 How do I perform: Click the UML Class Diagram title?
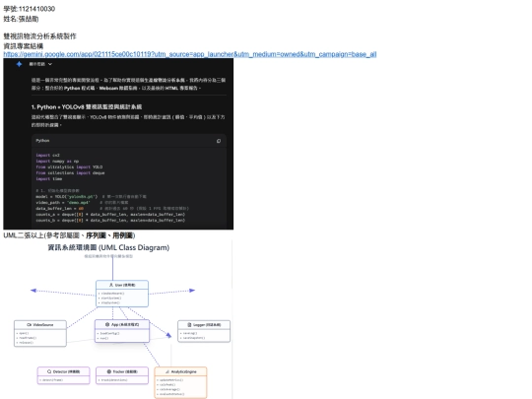pyautogui.click(x=108, y=247)
